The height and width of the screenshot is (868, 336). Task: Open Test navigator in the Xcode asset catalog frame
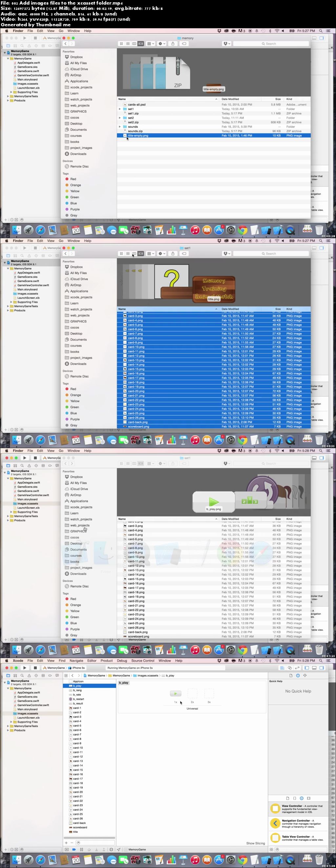[x=36, y=675]
